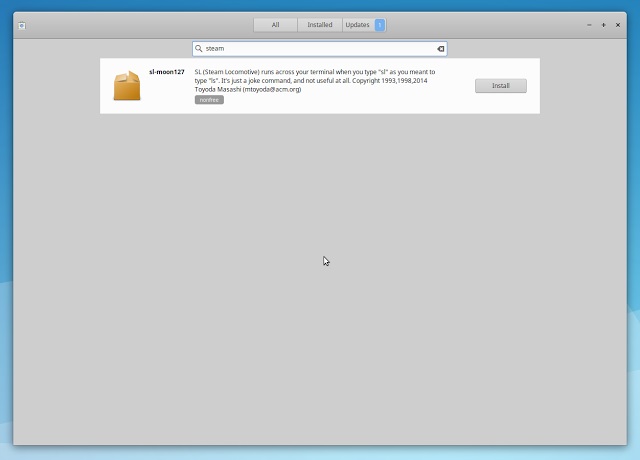The height and width of the screenshot is (460, 640).
Task: Click the cardboard box package icon
Action: (127, 86)
